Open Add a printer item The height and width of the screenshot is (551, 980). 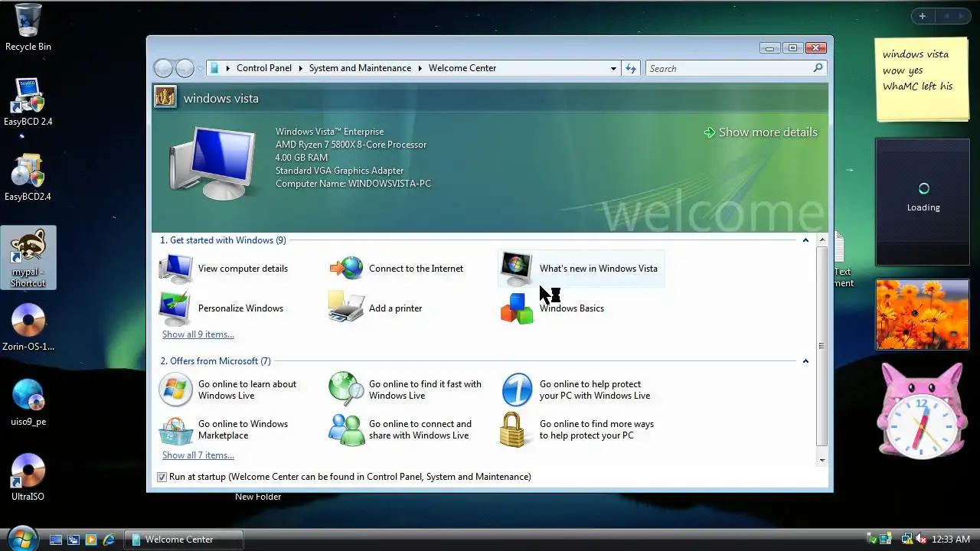pos(375,308)
